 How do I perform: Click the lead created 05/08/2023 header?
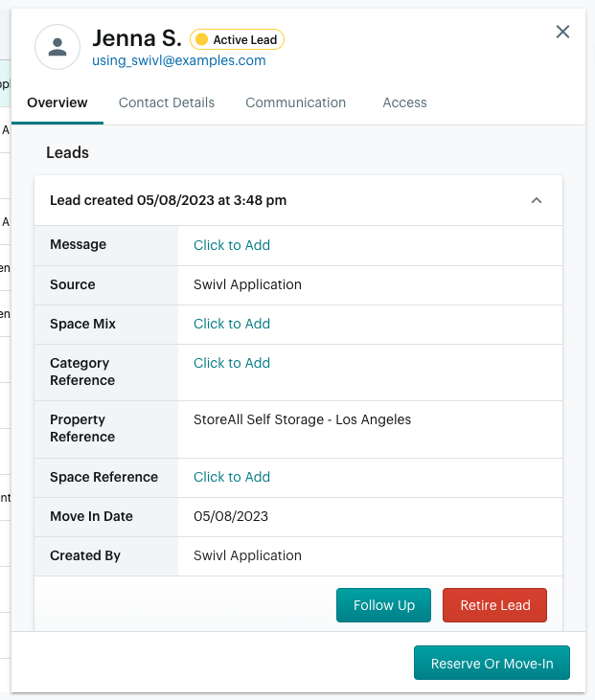coord(169,200)
